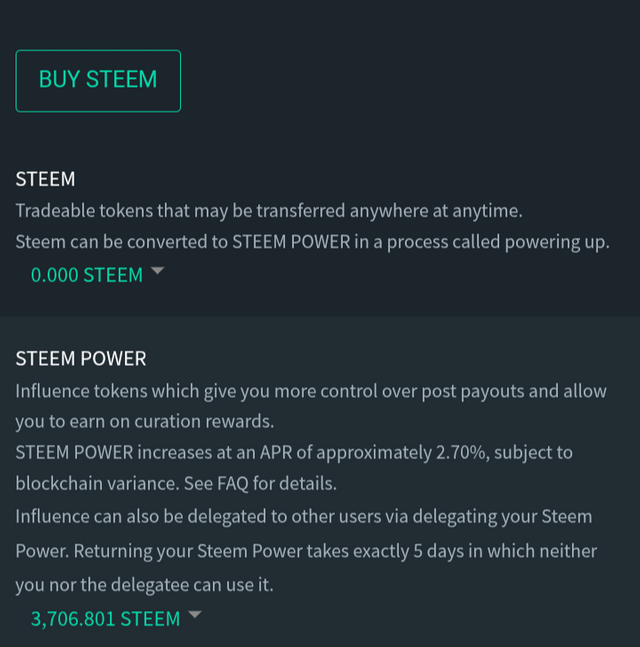Image resolution: width=640 pixels, height=647 pixels.
Task: Click the caret arrow beside 0.000 STEEM
Action: click(158, 270)
